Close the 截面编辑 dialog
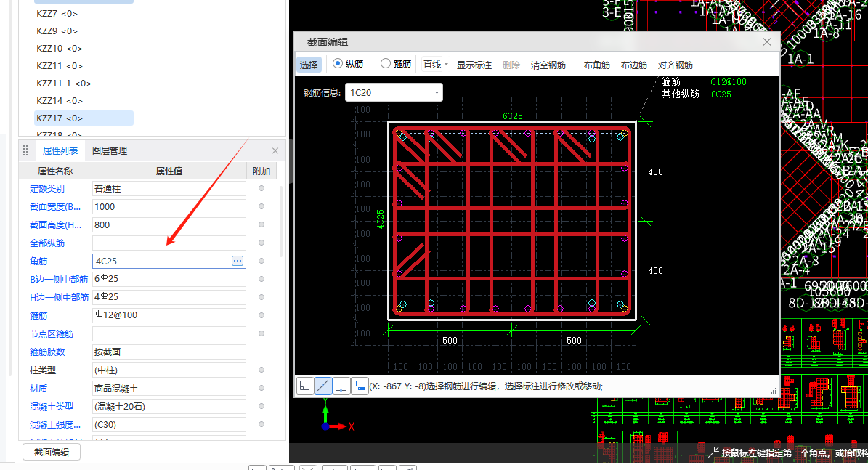The width and height of the screenshot is (868, 470). click(767, 42)
